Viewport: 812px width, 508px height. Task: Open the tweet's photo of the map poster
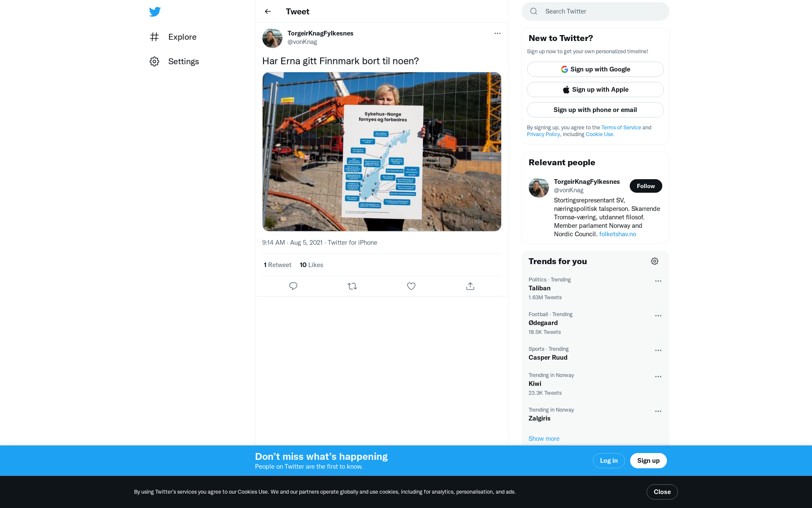click(382, 152)
